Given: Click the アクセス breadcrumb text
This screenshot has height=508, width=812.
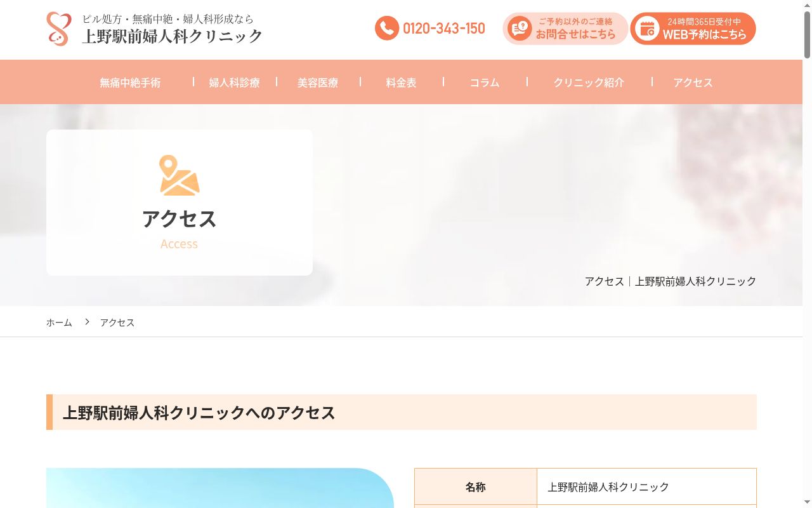Looking at the screenshot, I should pos(117,323).
